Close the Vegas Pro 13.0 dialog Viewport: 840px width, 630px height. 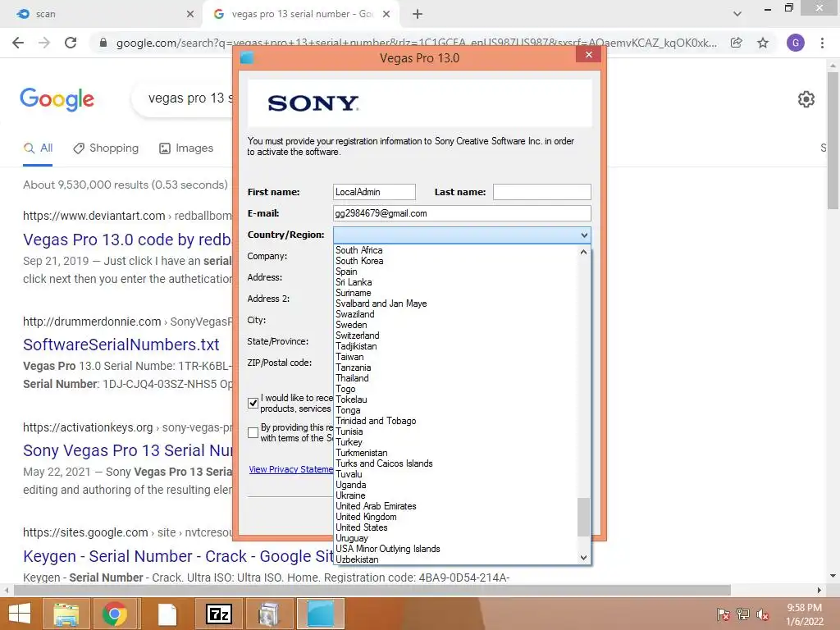pyautogui.click(x=589, y=55)
